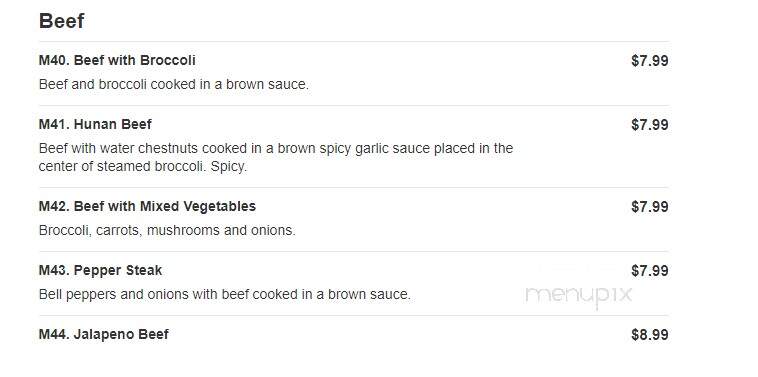Viewport: 758px width, 377px height.
Task: Click the divider line under Beef heading
Action: 354,42
